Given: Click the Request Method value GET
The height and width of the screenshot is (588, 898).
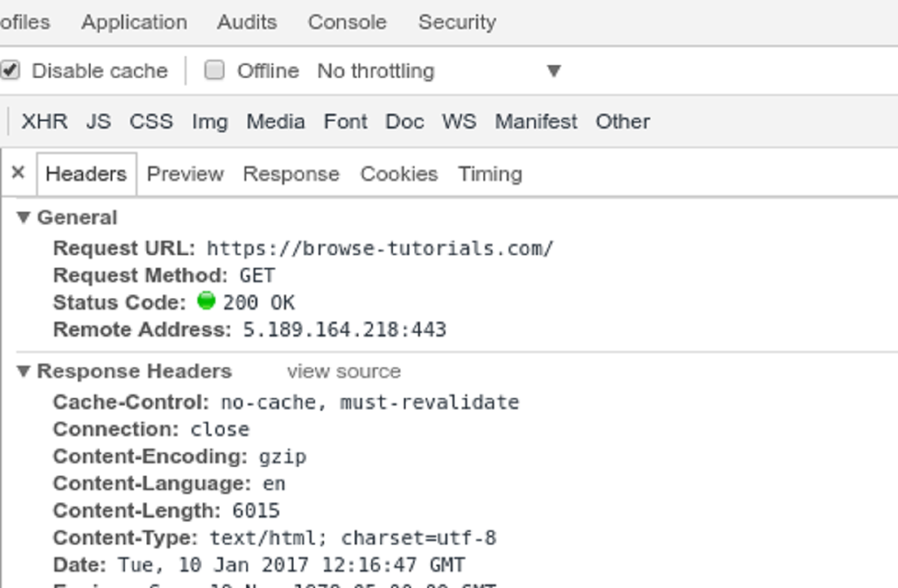Looking at the screenshot, I should click(x=257, y=275).
